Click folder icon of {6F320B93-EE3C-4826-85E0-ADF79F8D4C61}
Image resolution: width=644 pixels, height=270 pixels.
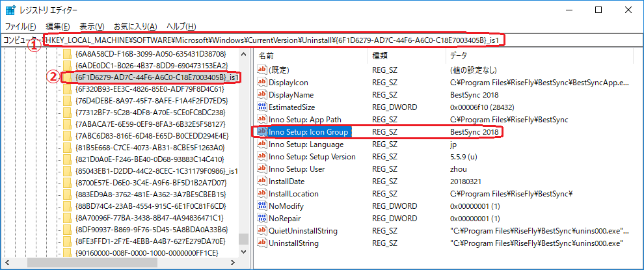(x=68, y=88)
